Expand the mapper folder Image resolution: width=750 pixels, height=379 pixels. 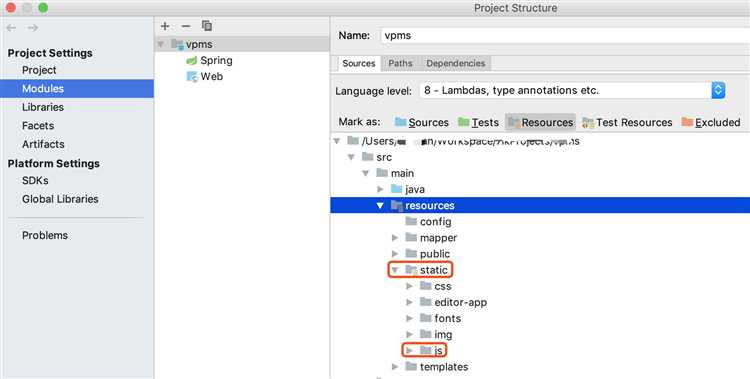point(395,238)
